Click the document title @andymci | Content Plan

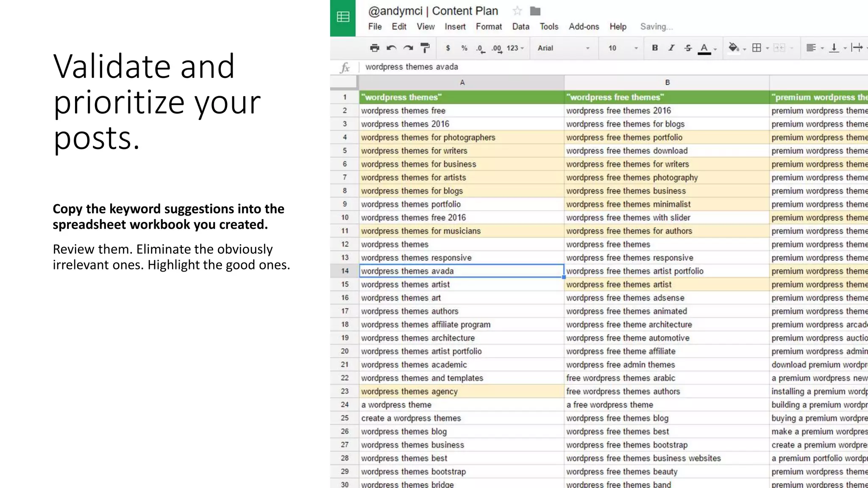[x=433, y=11]
